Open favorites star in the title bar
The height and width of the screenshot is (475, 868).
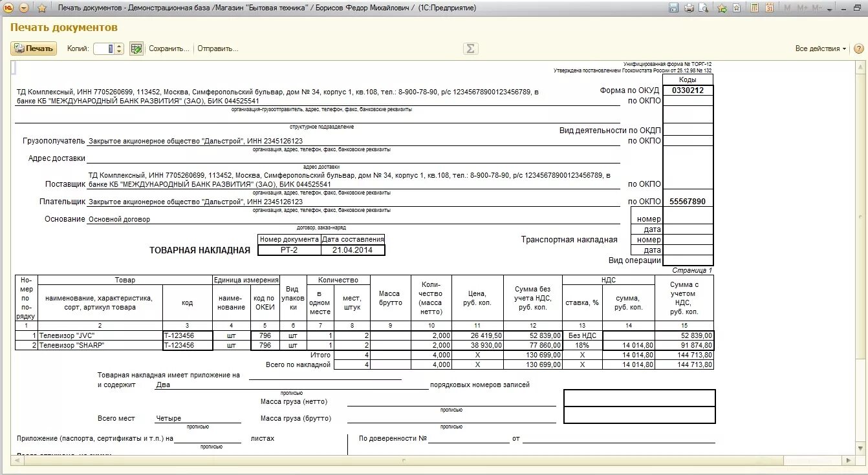point(42,8)
